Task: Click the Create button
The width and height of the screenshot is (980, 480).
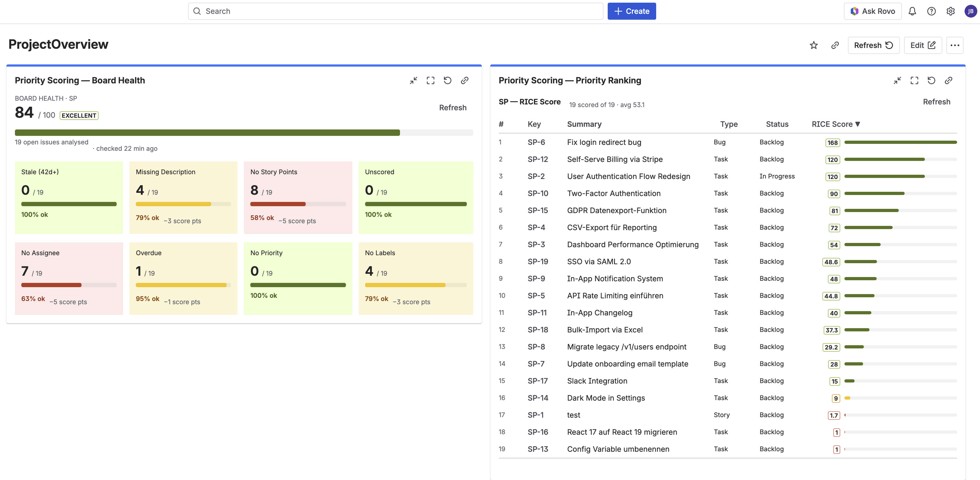Action: (631, 11)
